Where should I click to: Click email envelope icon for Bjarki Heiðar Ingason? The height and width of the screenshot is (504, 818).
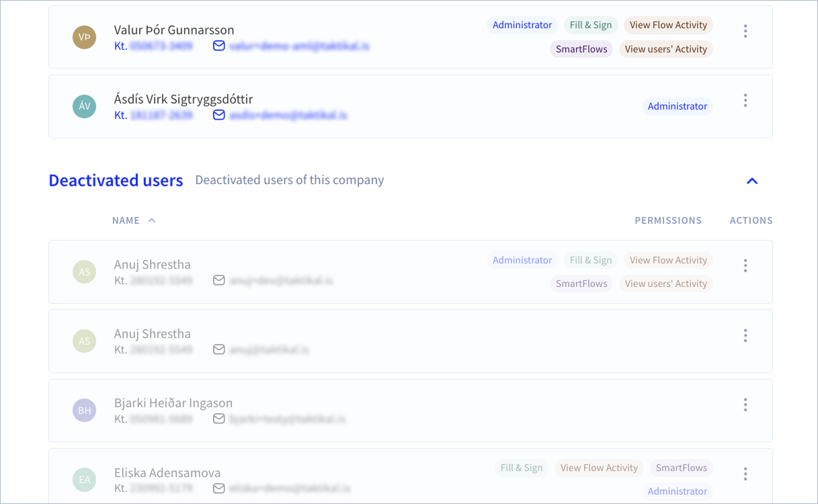tap(218, 419)
